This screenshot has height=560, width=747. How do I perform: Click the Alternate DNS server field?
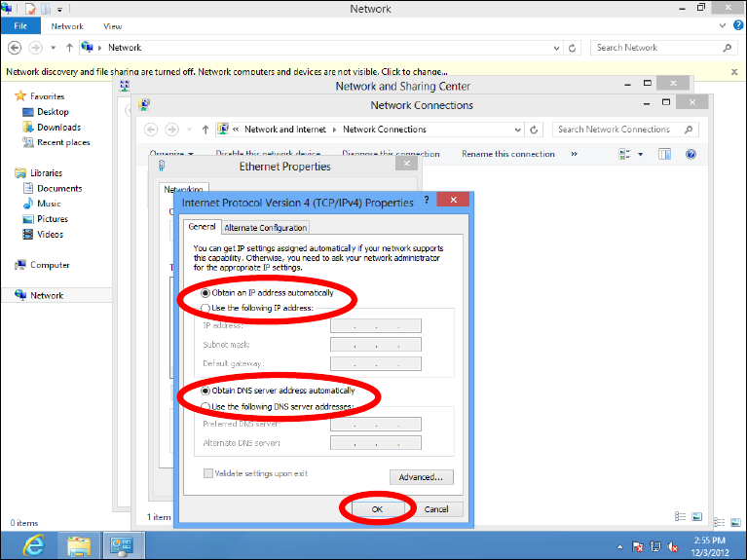375,443
